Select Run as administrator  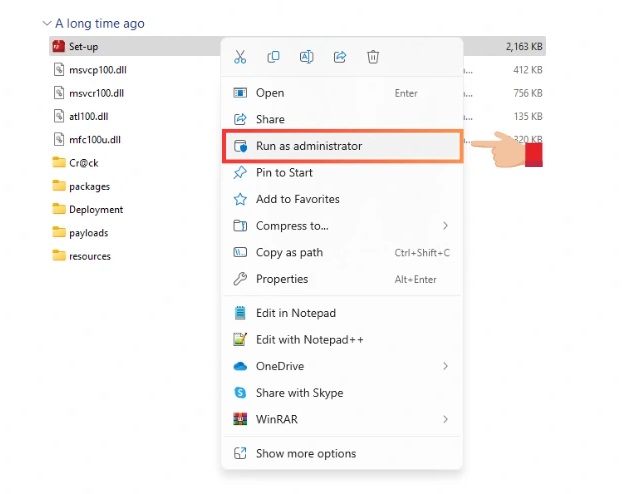coord(342,146)
